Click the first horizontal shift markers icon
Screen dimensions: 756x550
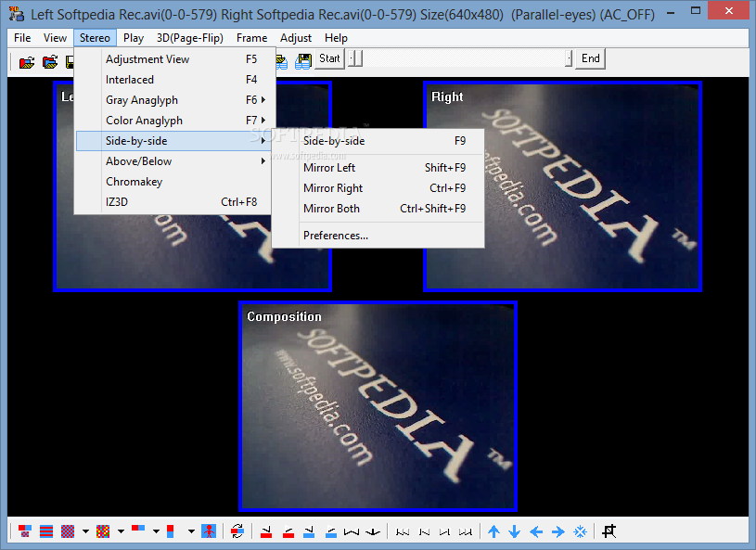403,531
